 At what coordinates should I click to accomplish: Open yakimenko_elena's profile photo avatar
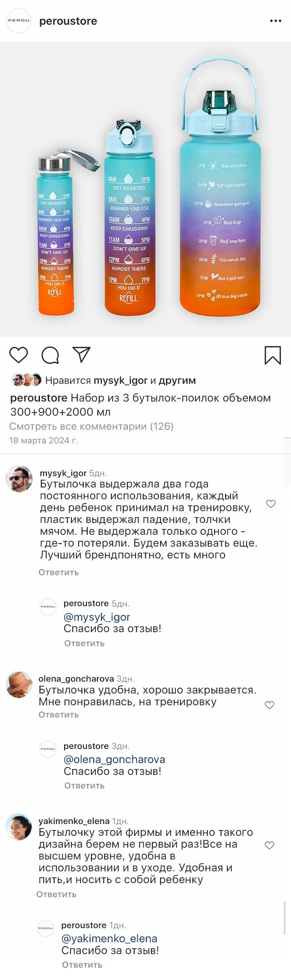coord(18,827)
